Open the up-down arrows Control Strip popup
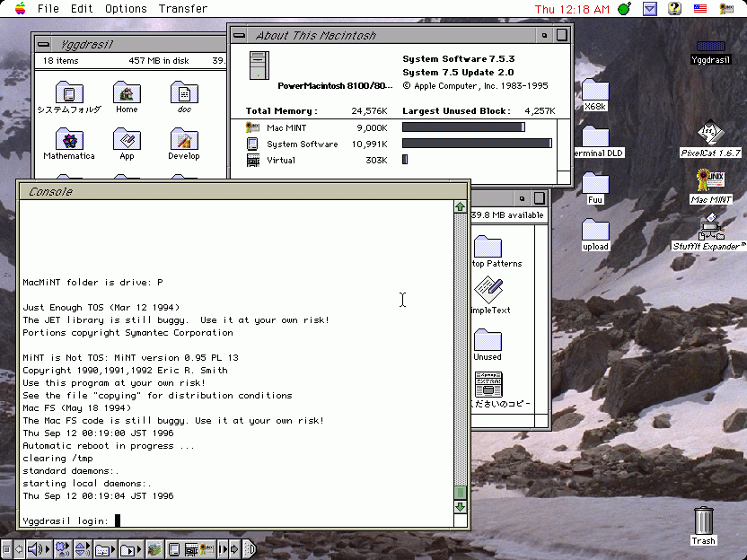747x560 pixels. point(83,549)
